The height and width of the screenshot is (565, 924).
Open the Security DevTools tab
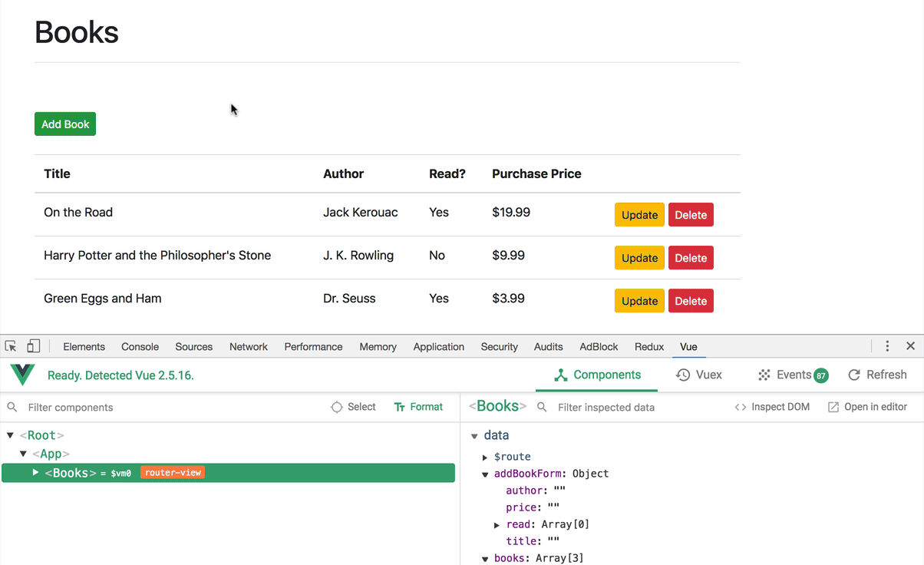pos(499,346)
